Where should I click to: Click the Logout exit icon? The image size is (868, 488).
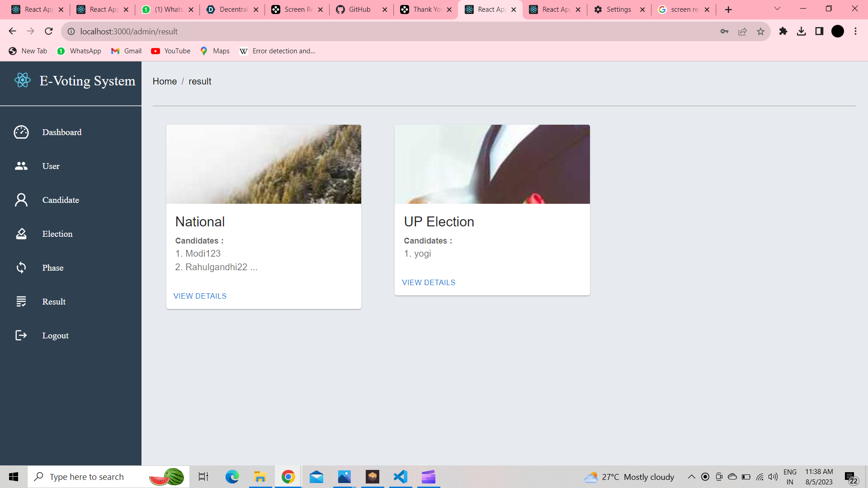pyautogui.click(x=21, y=335)
